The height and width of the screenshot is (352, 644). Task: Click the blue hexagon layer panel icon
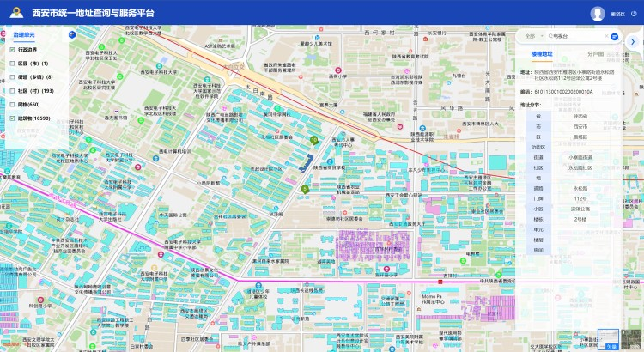71,36
